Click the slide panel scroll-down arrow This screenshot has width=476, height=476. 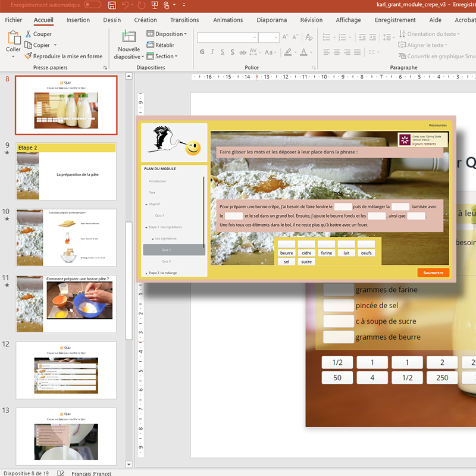[x=129, y=464]
